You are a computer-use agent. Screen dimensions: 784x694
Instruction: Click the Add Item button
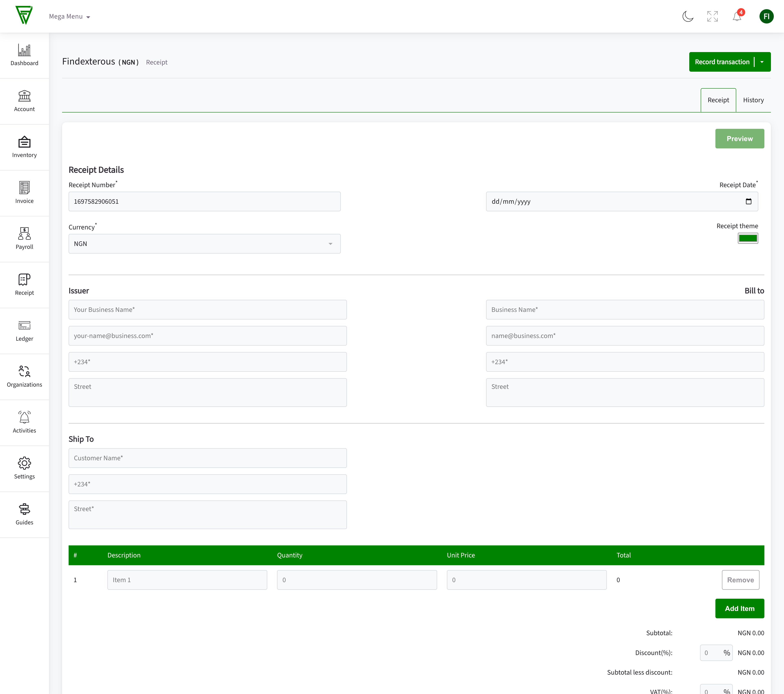tap(739, 608)
